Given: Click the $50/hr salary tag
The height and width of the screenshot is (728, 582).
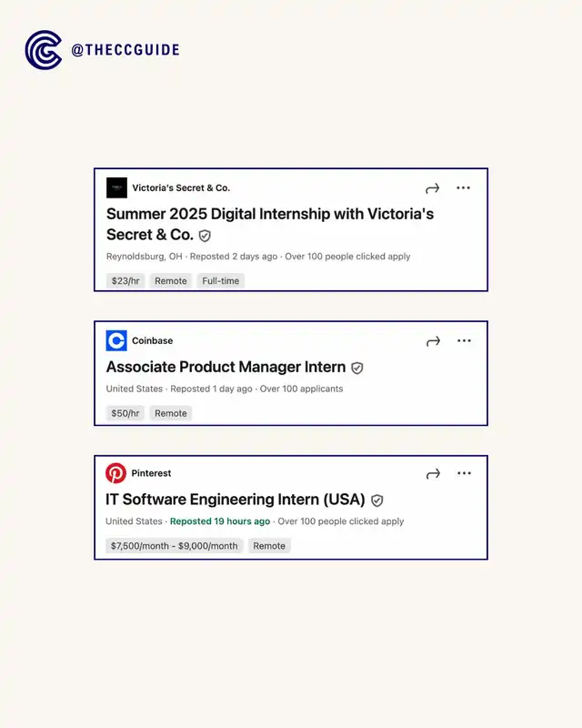Looking at the screenshot, I should 125,413.
